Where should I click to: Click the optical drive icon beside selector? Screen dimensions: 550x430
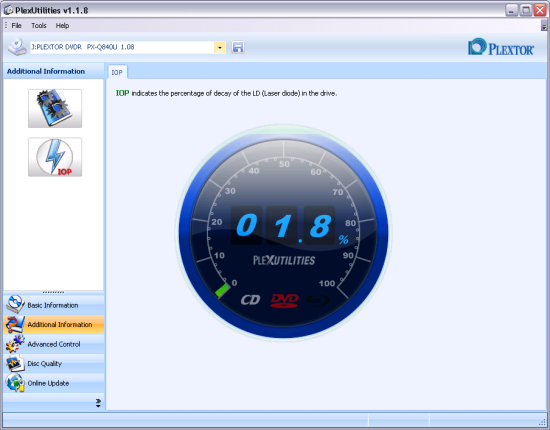17,47
